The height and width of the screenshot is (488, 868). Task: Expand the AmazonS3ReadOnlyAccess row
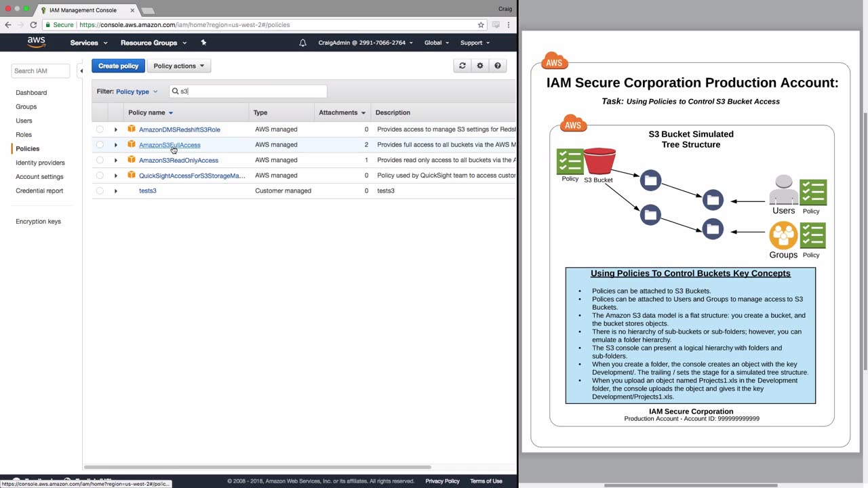click(x=116, y=161)
